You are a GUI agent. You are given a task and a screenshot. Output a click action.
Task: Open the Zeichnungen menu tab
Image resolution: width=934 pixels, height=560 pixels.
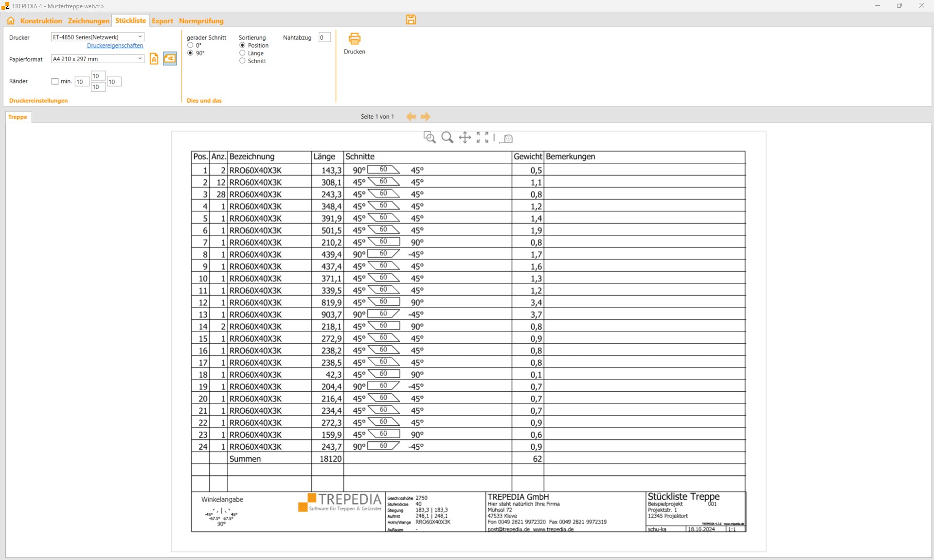(x=89, y=21)
